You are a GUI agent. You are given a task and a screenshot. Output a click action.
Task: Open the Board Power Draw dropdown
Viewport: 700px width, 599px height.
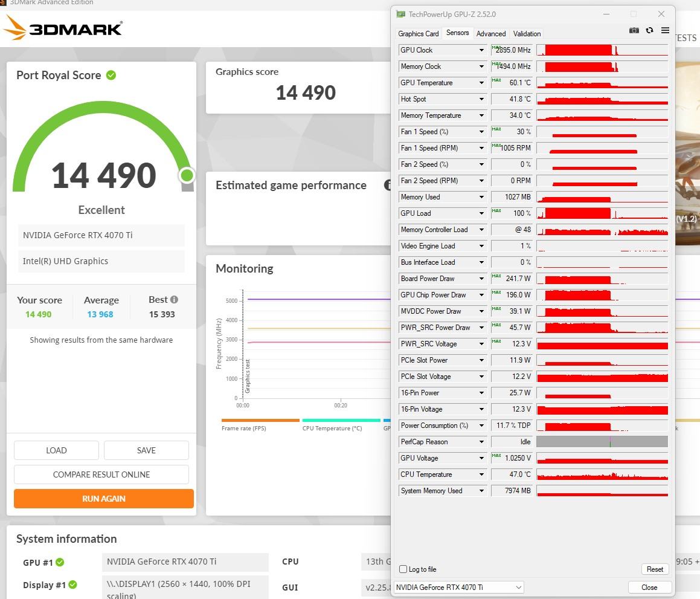[481, 279]
